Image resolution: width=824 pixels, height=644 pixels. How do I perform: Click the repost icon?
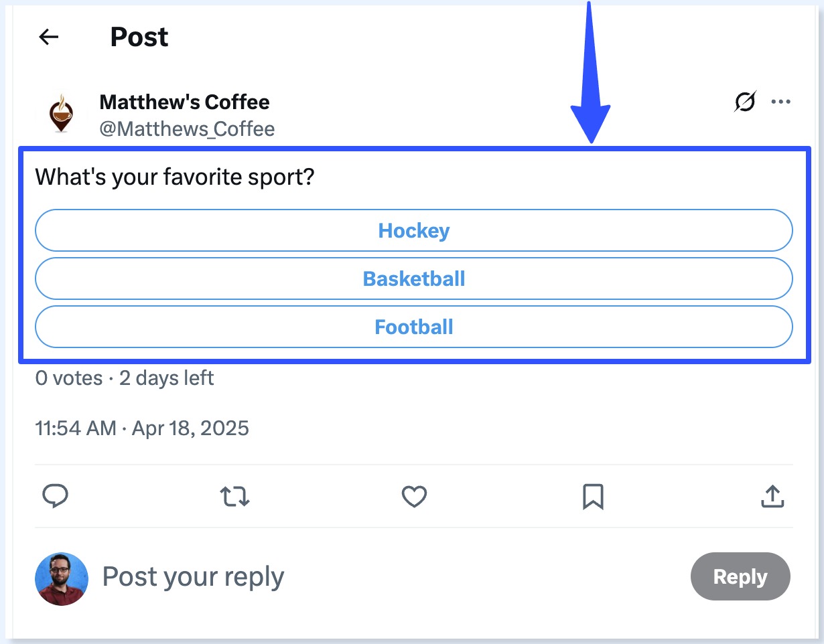pos(235,496)
